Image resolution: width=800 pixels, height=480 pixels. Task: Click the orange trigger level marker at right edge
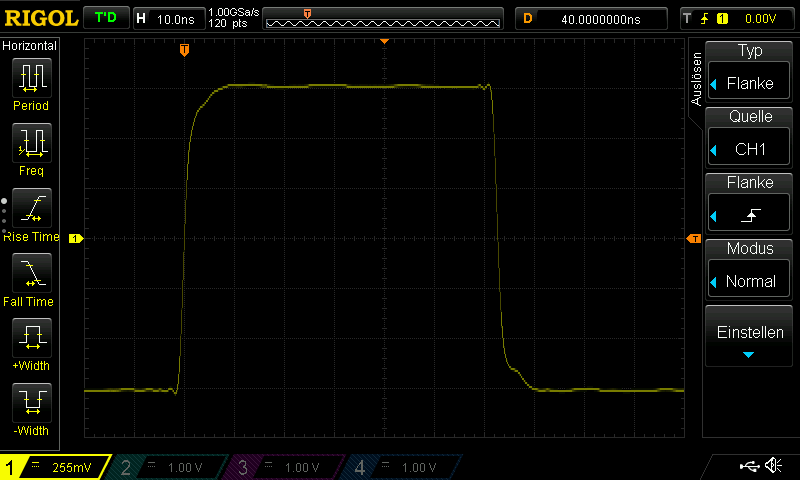coord(694,239)
